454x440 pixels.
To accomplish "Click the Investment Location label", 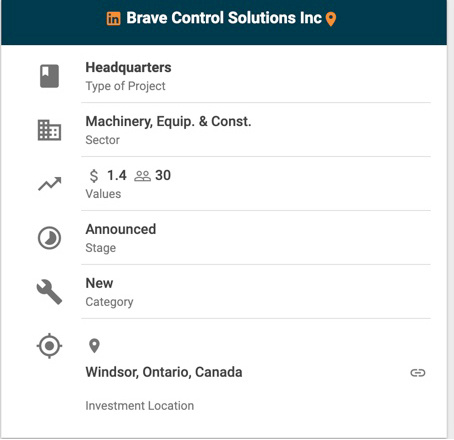I will (140, 406).
